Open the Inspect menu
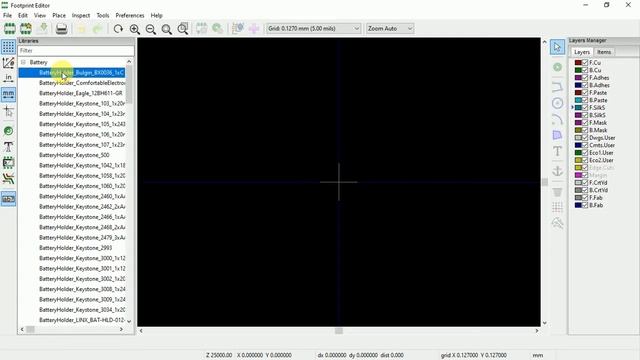640x360 pixels. [x=81, y=16]
